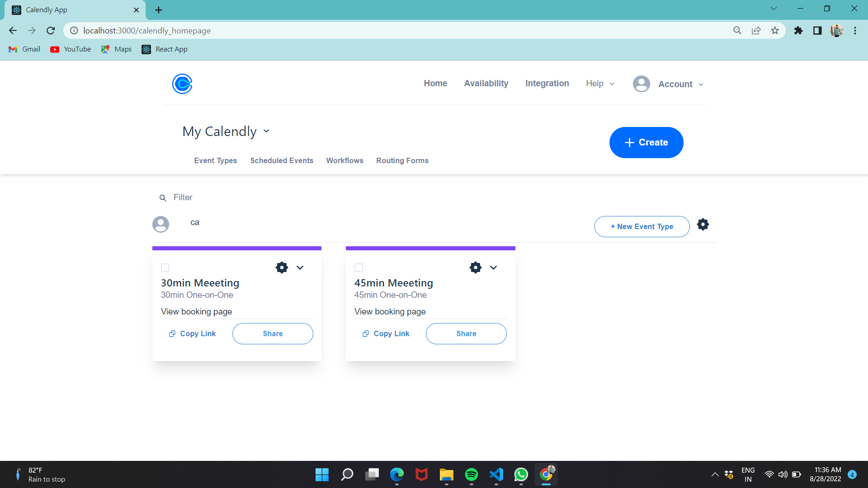Open the Account profile avatar icon

641,84
